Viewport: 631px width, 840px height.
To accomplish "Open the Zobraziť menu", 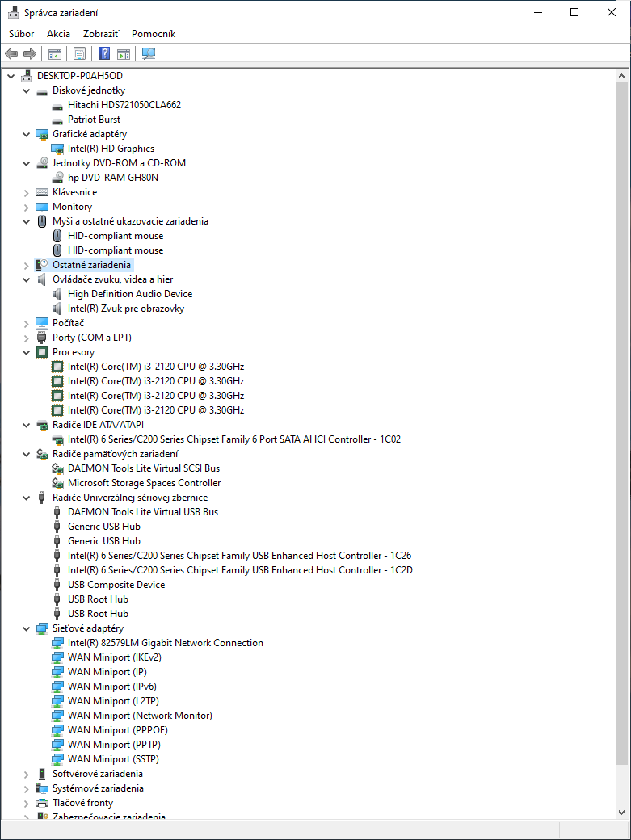I will click(100, 34).
